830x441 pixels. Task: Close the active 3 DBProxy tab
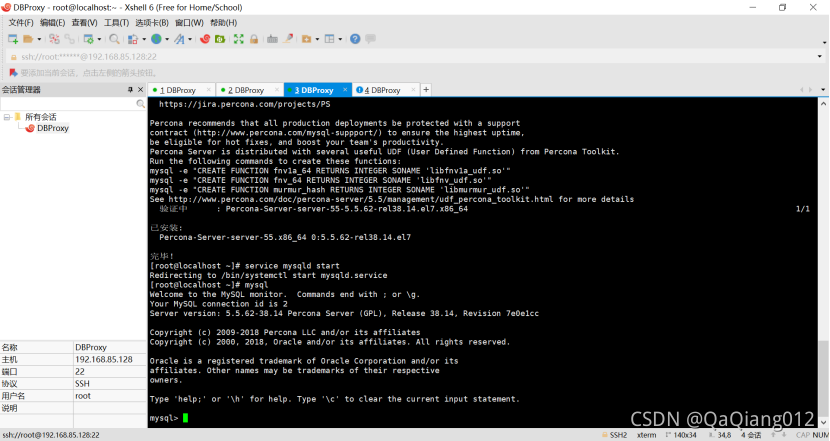pos(345,90)
